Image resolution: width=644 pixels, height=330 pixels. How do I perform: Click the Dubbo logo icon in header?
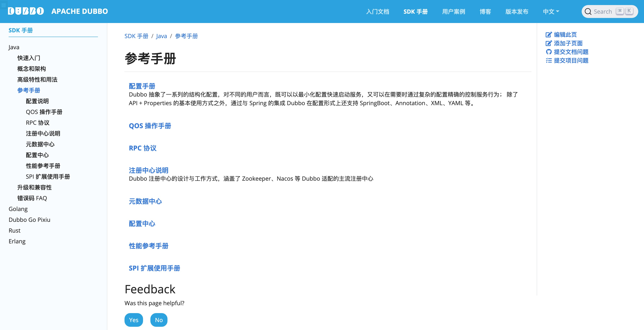point(26,11)
